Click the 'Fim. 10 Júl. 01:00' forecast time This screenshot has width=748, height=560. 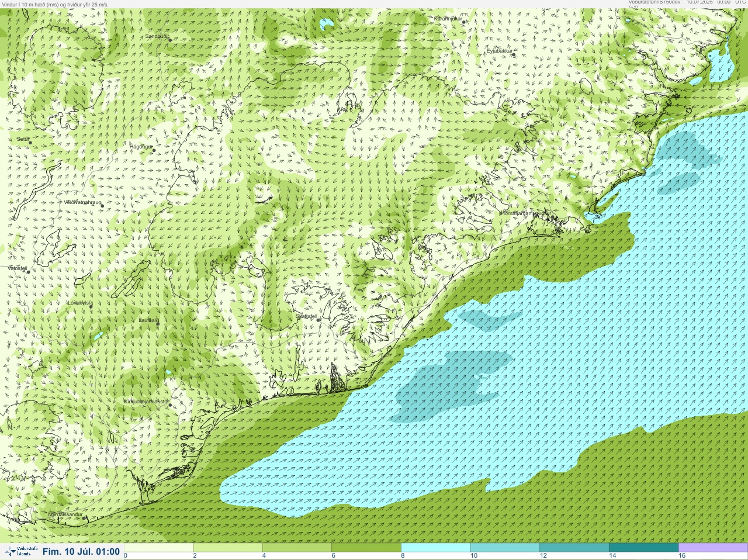click(81, 552)
